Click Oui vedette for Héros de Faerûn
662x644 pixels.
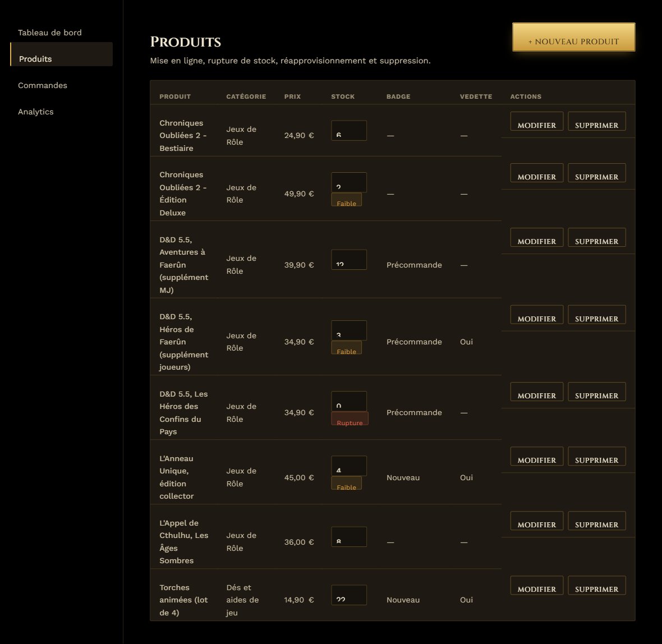[x=466, y=342]
